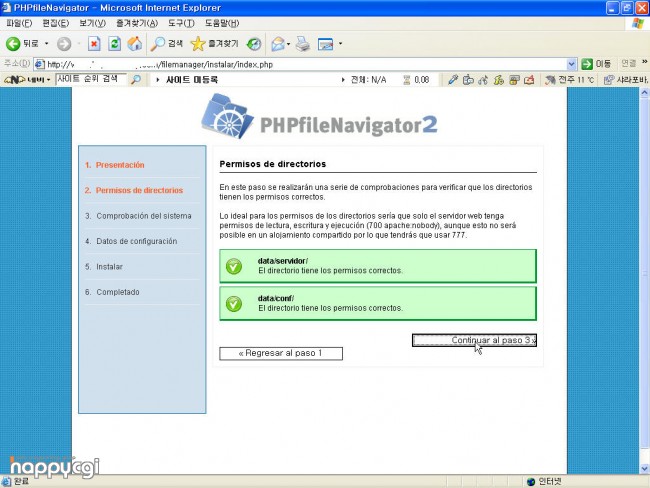Click the scooter icon in Naver toolbar
Screen dimensions: 650x488
(483, 80)
